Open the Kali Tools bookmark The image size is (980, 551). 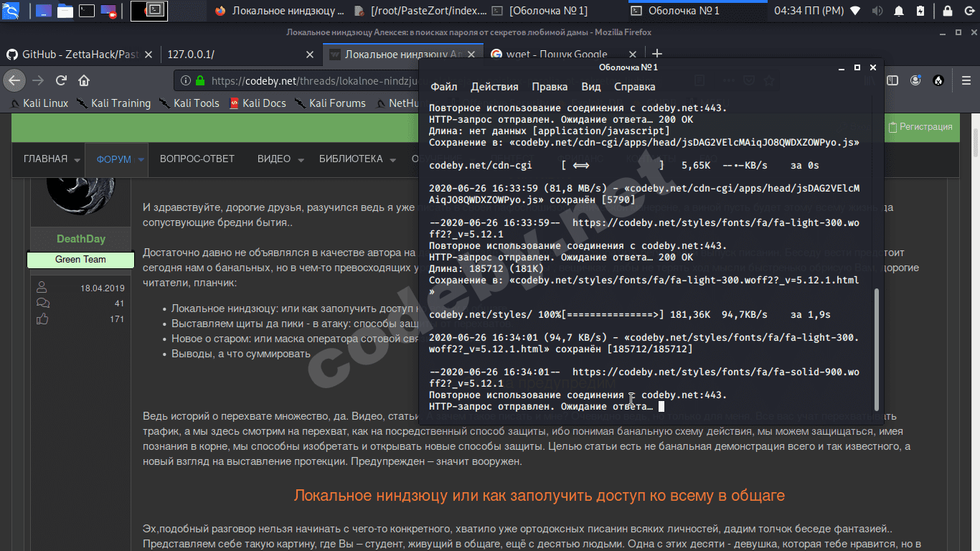[189, 103]
